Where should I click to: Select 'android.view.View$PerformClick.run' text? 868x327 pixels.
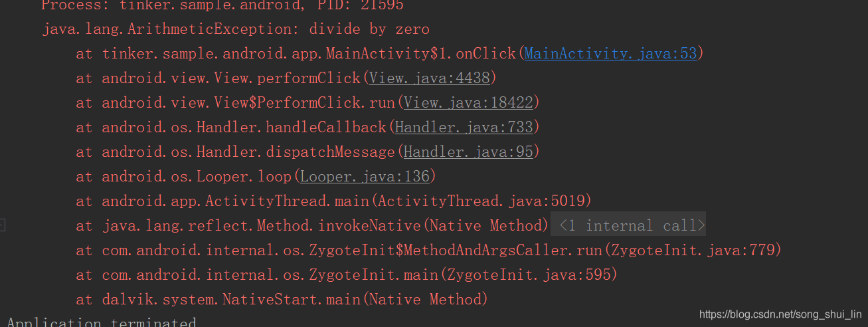click(x=248, y=103)
